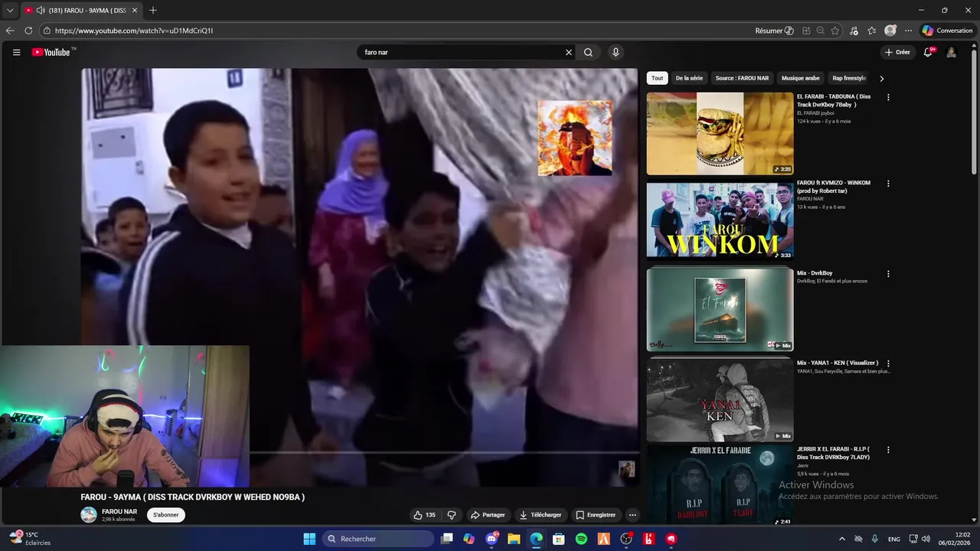Screen dimensions: 980x551
Task: Save the video via Enregistrer
Action: tap(596, 515)
